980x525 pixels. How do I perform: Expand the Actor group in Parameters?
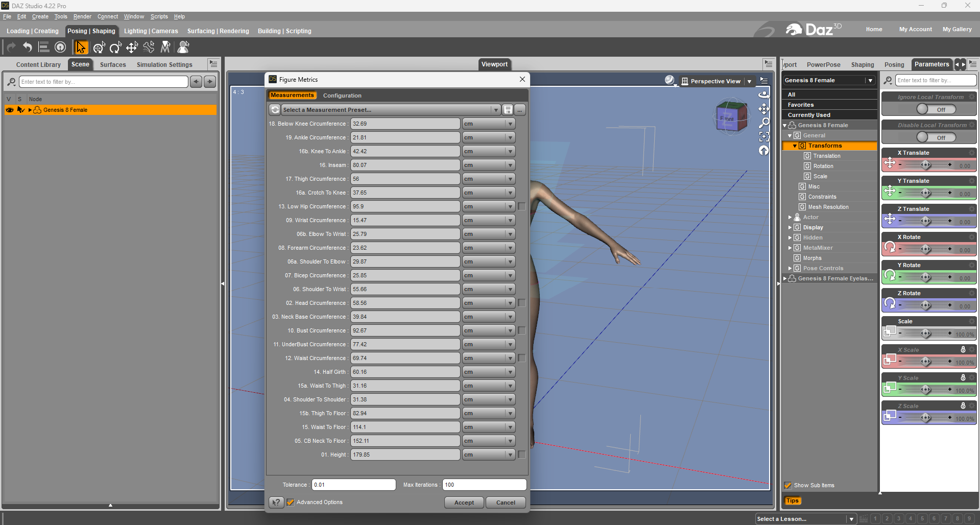[x=790, y=217]
